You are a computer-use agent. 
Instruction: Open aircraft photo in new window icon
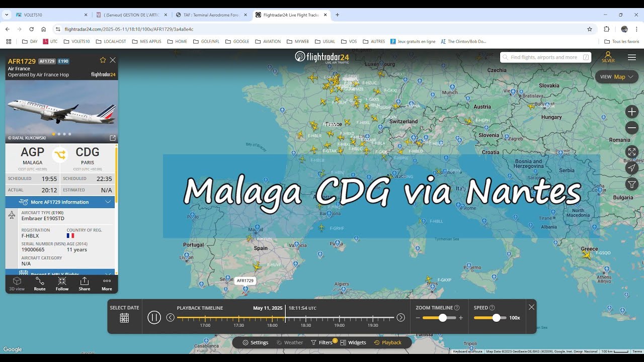113,138
